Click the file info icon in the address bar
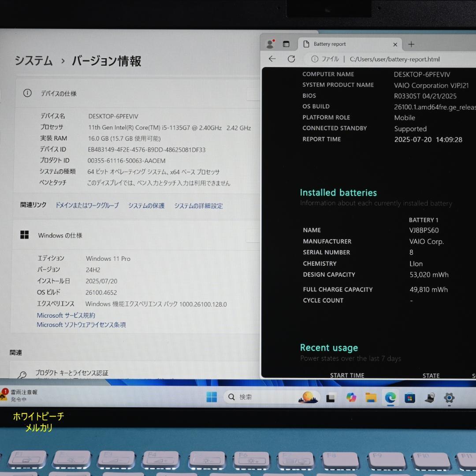The height and width of the screenshot is (476, 476). tap(315, 59)
